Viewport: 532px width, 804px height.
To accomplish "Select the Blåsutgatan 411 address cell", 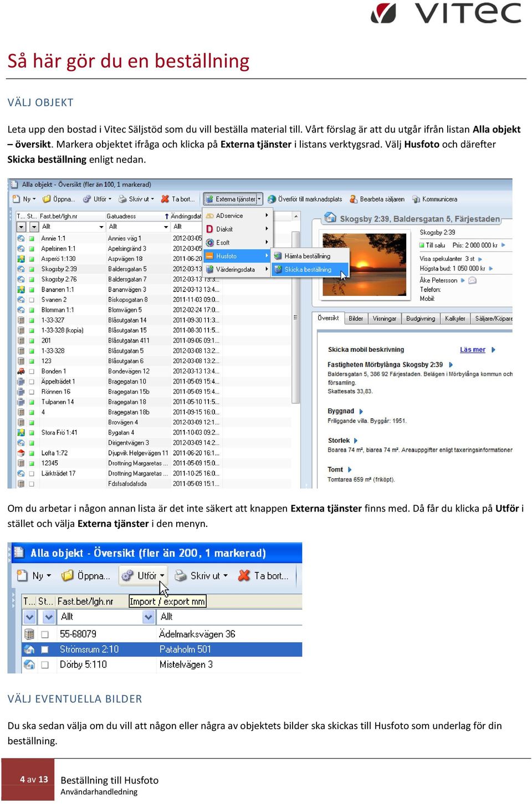I will 129,341.
